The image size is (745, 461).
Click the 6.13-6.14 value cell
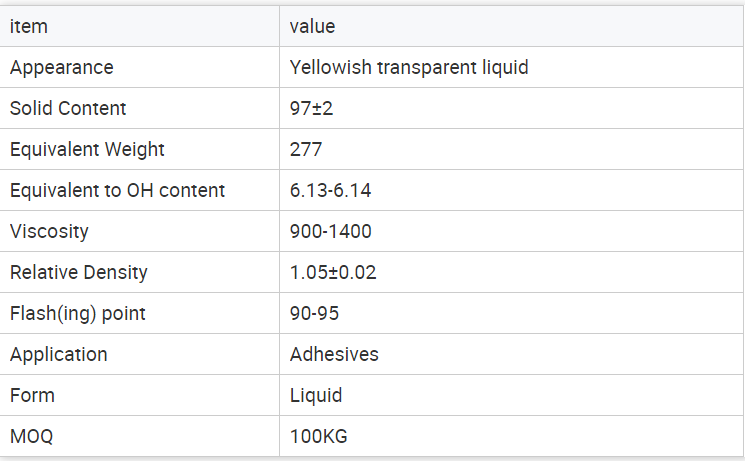point(330,191)
